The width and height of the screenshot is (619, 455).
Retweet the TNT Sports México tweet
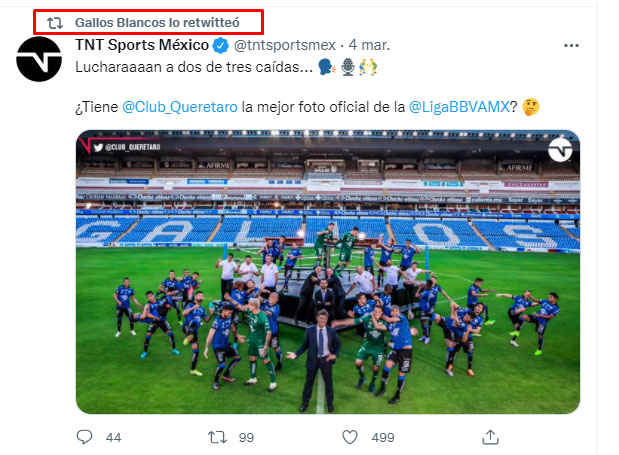pos(216,437)
